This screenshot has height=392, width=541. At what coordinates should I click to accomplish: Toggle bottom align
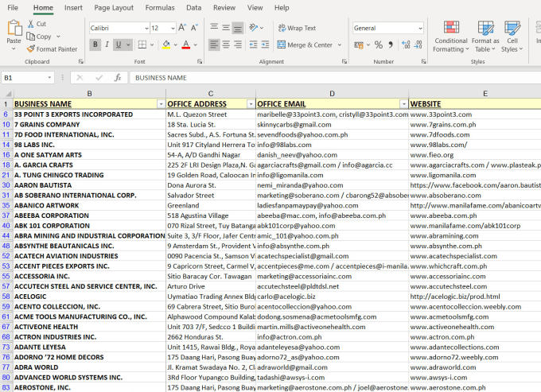tap(238, 28)
